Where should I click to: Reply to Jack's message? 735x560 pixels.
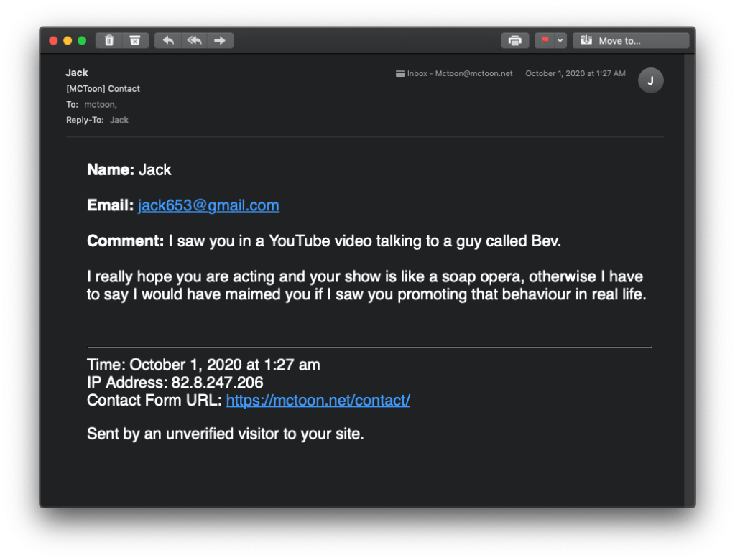point(168,41)
